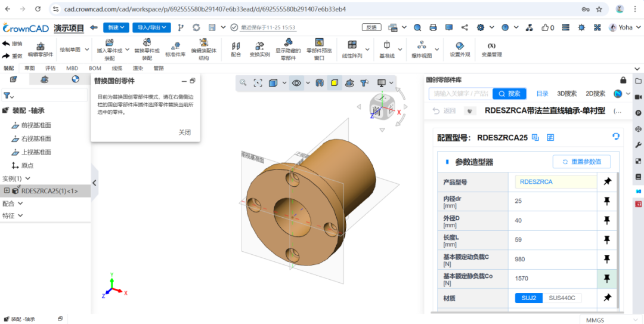
Task: Open 编辑零部件 edit component tool
Action: [x=41, y=50]
